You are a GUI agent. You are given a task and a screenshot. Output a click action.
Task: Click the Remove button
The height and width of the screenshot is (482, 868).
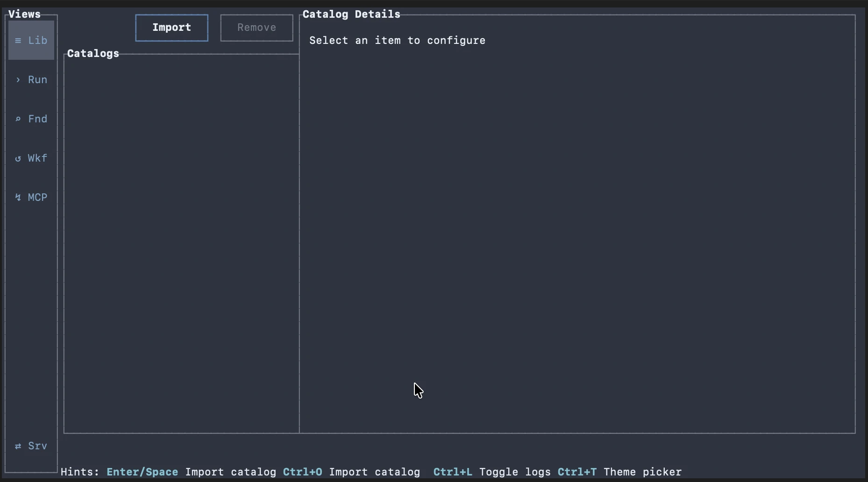pyautogui.click(x=256, y=28)
